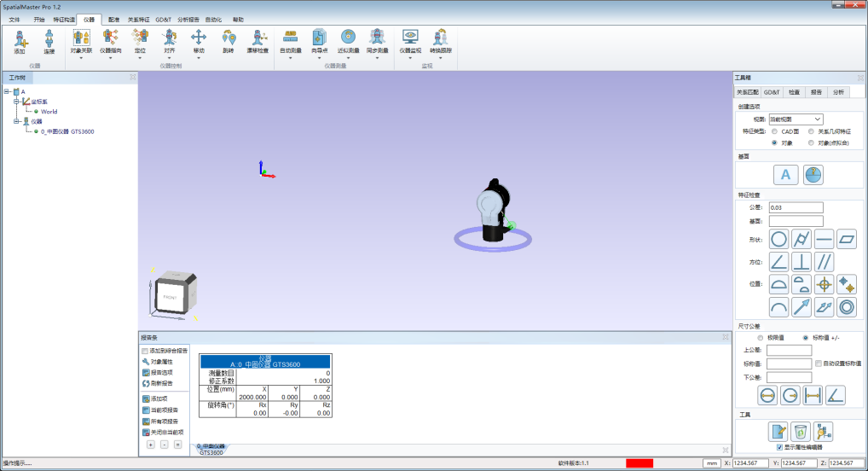Click the circle shape tolerance icon
Viewport: 868px width, 471px height.
[779, 238]
